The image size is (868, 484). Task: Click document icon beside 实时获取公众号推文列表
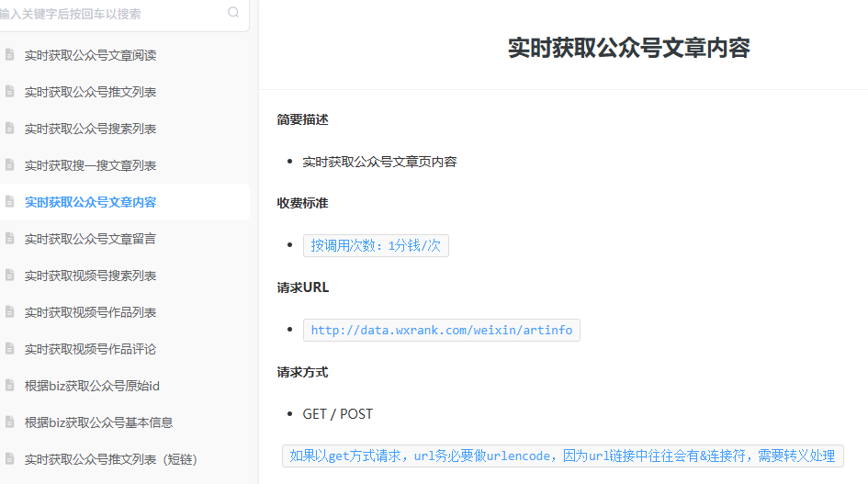coord(9,92)
